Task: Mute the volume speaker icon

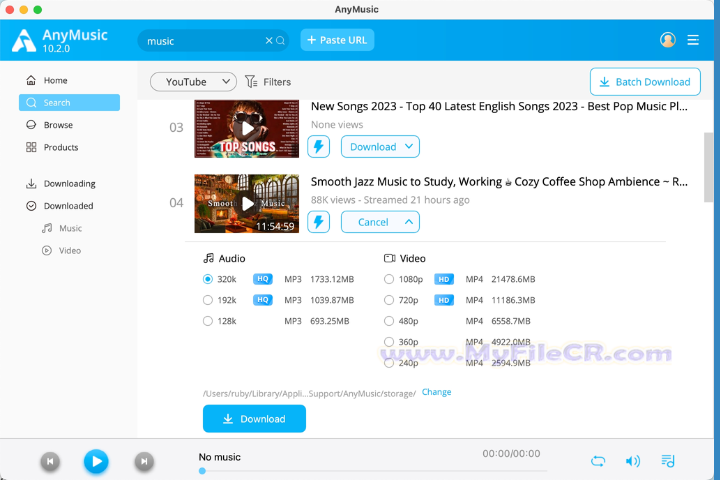Action: [633, 461]
